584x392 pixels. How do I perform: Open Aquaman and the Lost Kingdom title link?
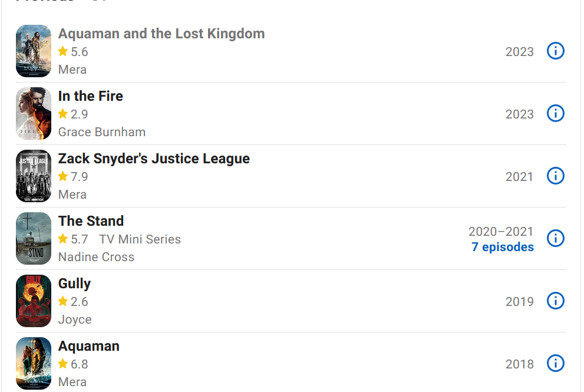tap(161, 34)
